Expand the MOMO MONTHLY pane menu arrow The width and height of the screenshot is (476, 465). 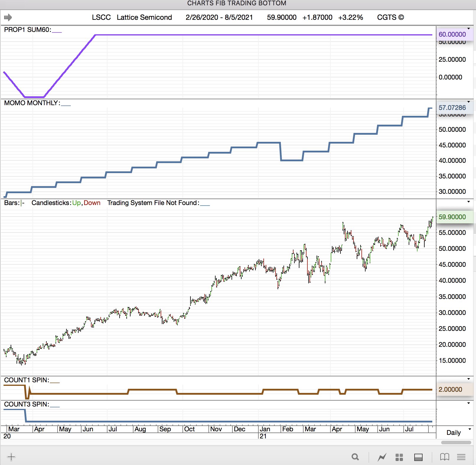[469, 102]
